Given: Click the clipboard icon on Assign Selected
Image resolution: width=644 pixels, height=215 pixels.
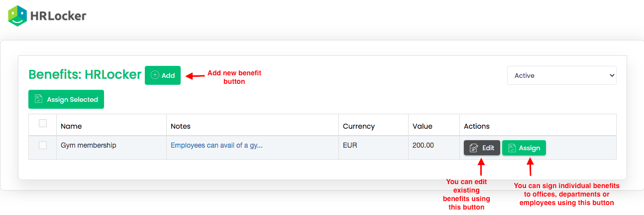Looking at the screenshot, I should 38,99.
